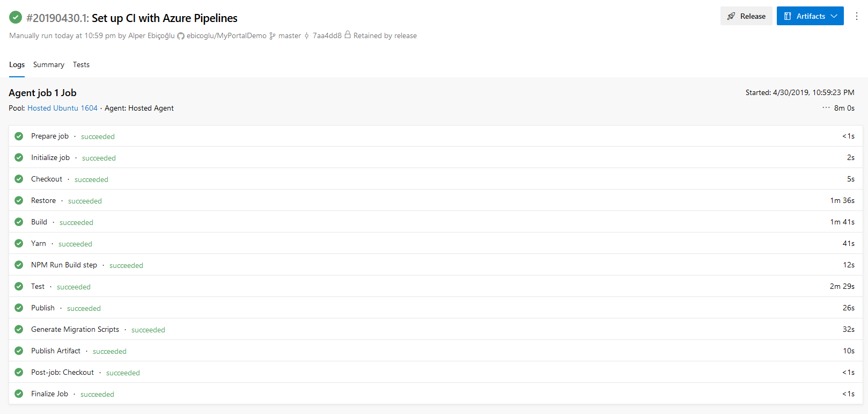The image size is (868, 414).
Task: Open commit 7aa4dd8 link
Action: pyautogui.click(x=327, y=36)
